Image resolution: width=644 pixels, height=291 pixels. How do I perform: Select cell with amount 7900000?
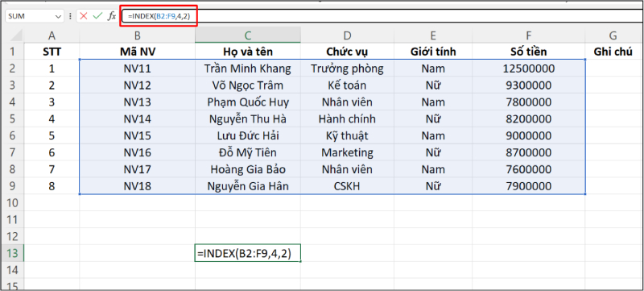pyautogui.click(x=529, y=186)
